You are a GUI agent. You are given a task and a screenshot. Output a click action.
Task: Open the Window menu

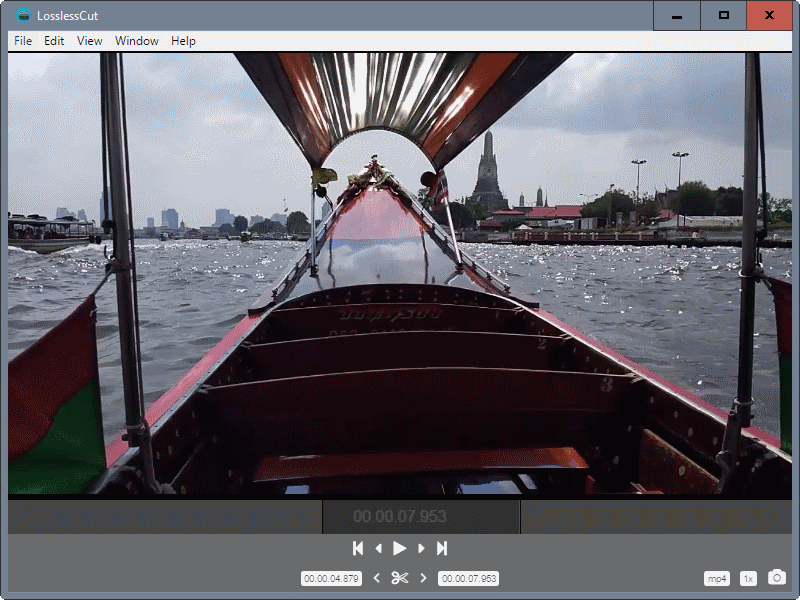[x=137, y=41]
